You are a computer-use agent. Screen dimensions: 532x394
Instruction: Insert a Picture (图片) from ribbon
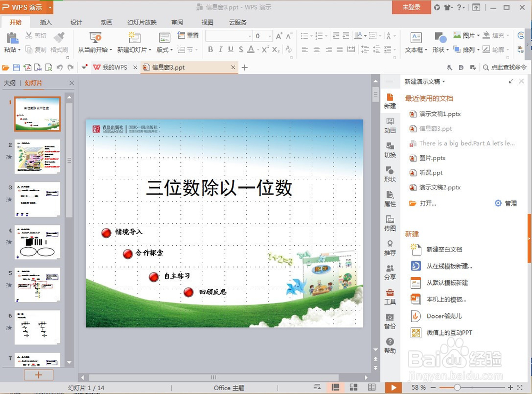click(x=467, y=36)
